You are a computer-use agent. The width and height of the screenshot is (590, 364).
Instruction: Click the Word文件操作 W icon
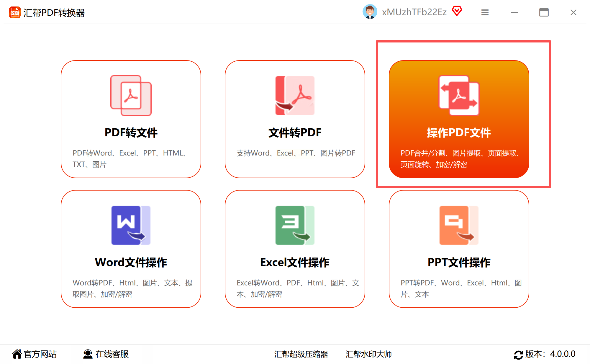(x=131, y=225)
